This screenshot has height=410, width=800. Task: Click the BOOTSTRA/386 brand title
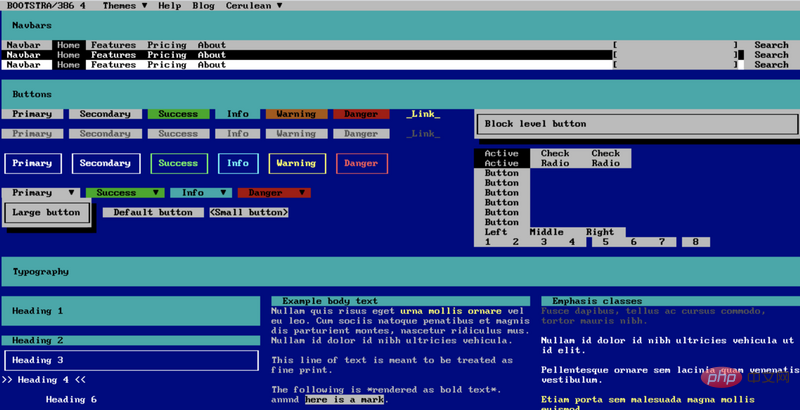click(x=46, y=5)
